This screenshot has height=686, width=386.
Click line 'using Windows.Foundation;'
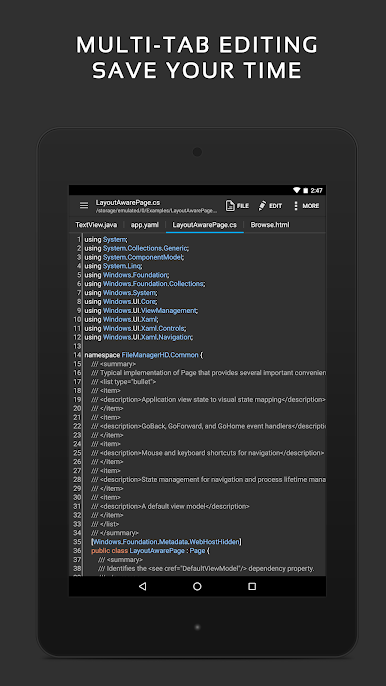tap(126, 275)
